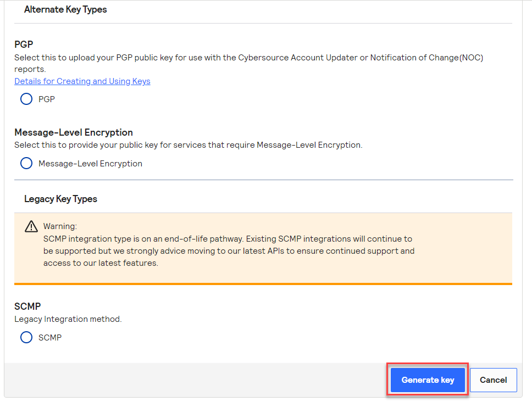Select the PGP section title
This screenshot has width=532, height=407.
click(23, 44)
